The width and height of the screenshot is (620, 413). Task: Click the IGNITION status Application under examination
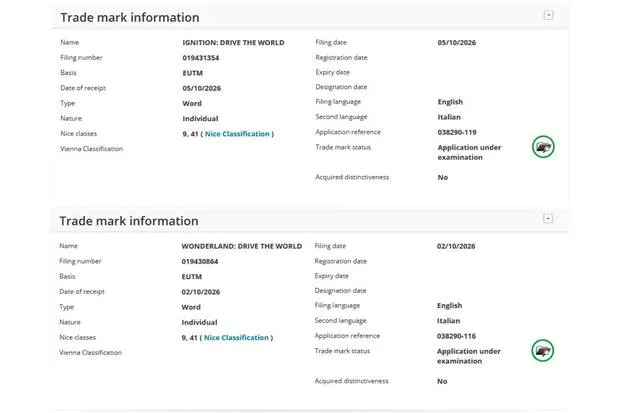469,152
